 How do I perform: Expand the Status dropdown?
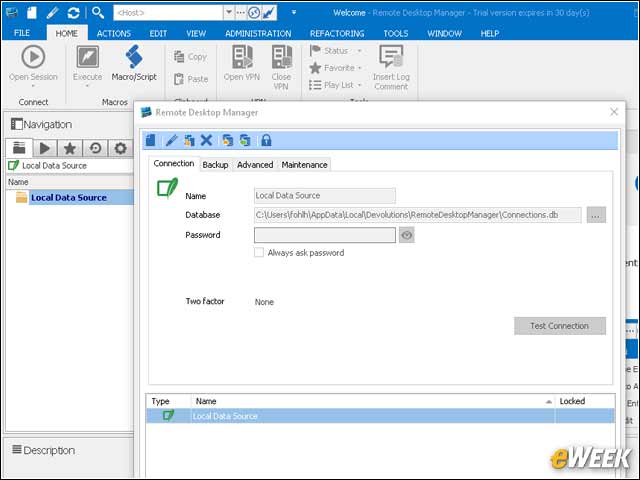pyautogui.click(x=360, y=51)
